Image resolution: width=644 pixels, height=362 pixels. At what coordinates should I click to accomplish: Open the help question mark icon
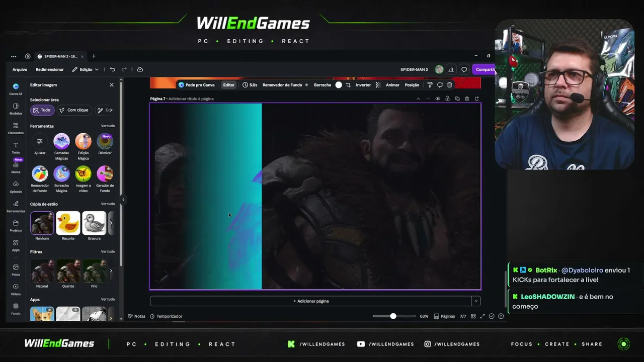coord(501,316)
